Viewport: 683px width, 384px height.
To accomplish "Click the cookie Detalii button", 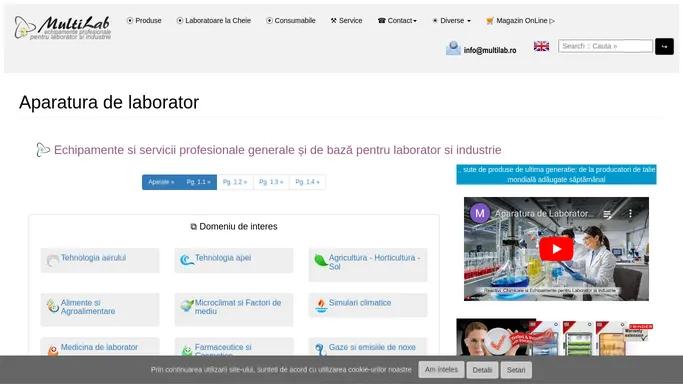I will pyautogui.click(x=482, y=370).
